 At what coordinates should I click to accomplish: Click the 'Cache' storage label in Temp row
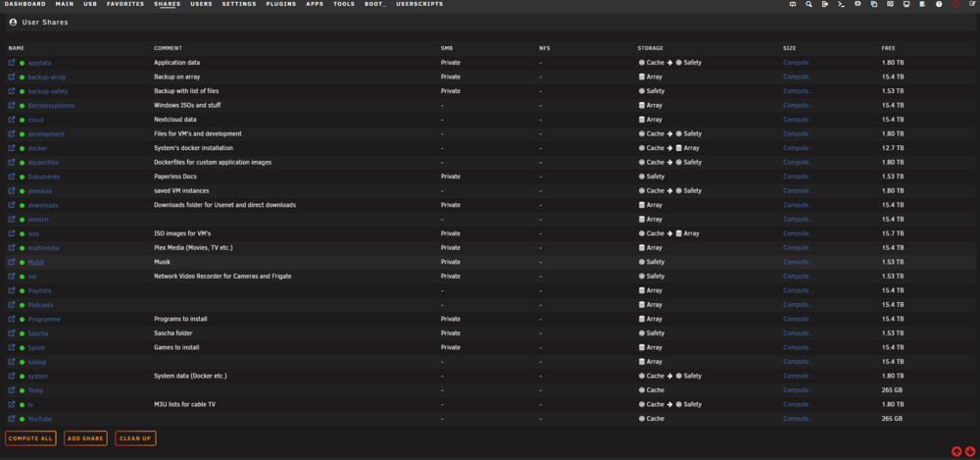655,390
